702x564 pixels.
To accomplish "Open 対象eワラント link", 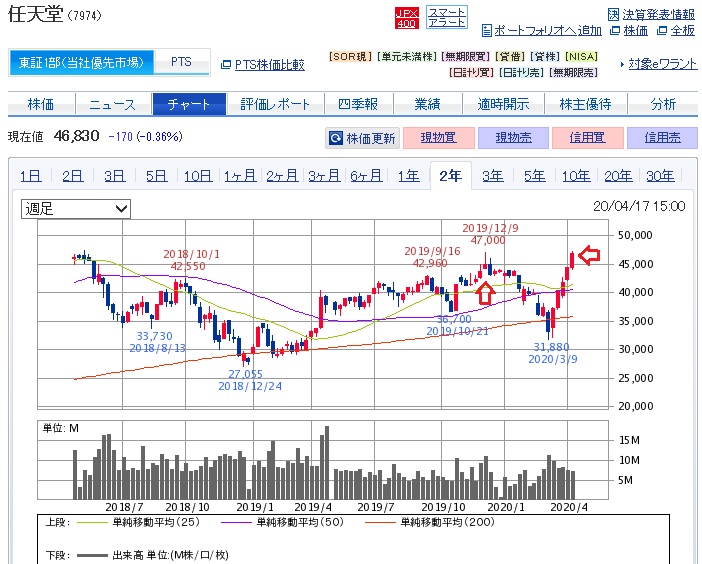I will pyautogui.click(x=663, y=64).
